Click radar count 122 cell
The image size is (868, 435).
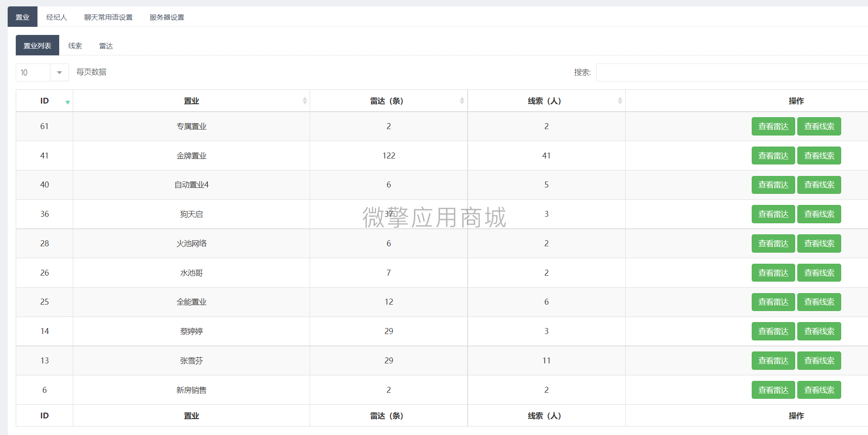click(x=388, y=156)
